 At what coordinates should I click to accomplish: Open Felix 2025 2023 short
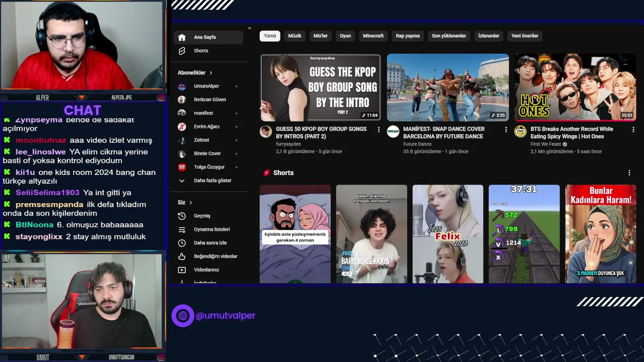[x=448, y=234]
